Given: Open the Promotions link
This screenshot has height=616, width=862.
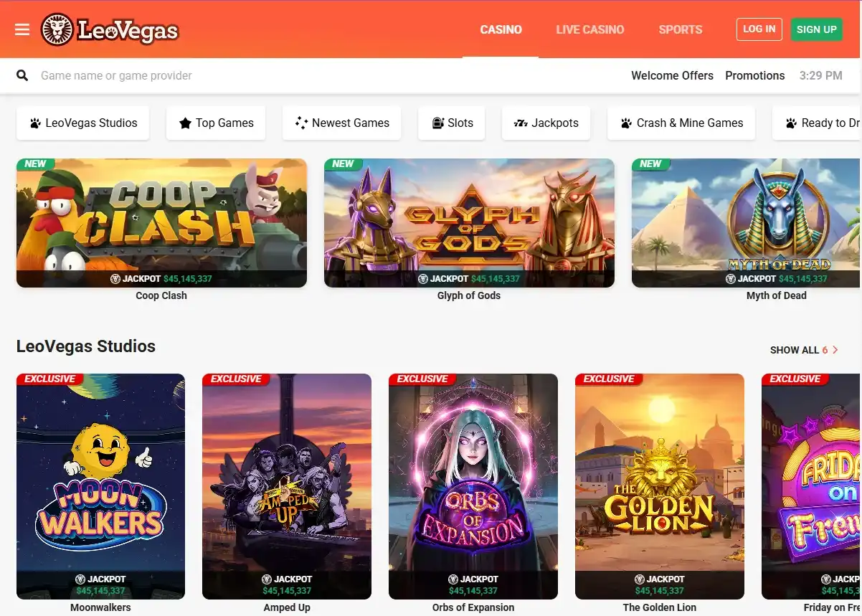Looking at the screenshot, I should pyautogui.click(x=754, y=75).
